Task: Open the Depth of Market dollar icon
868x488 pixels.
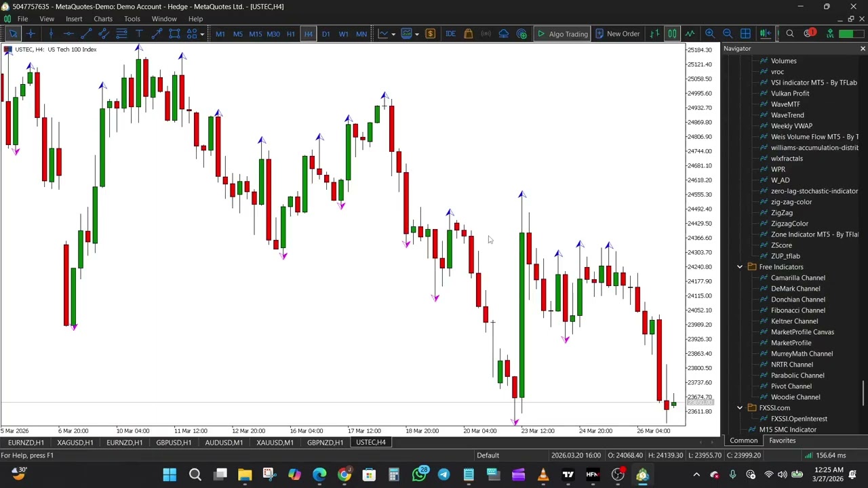Action: [430, 34]
